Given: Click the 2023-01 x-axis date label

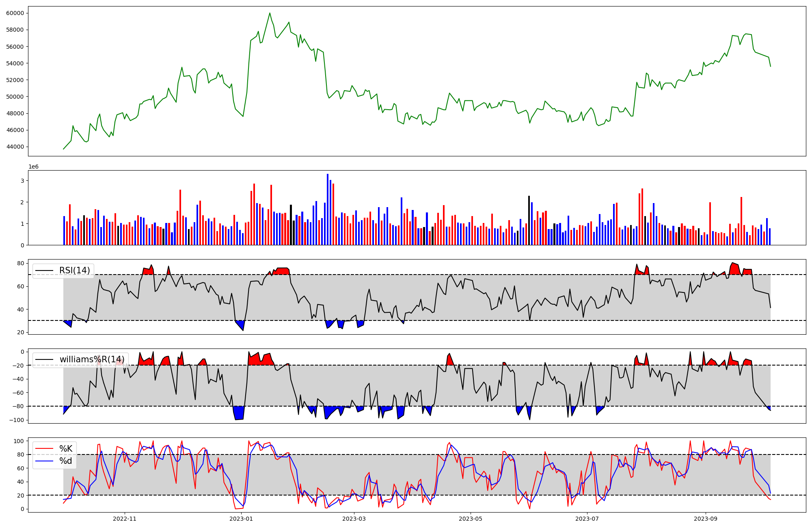Looking at the screenshot, I should pyautogui.click(x=241, y=519).
